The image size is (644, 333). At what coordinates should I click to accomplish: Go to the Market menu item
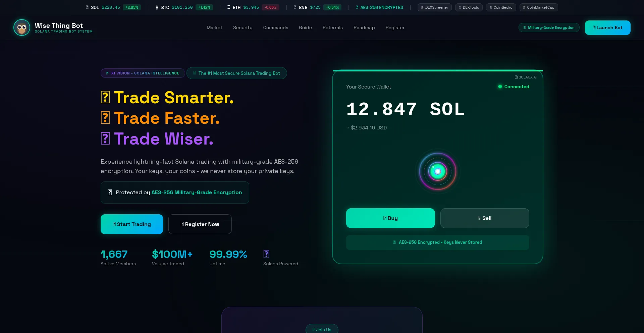pos(214,27)
